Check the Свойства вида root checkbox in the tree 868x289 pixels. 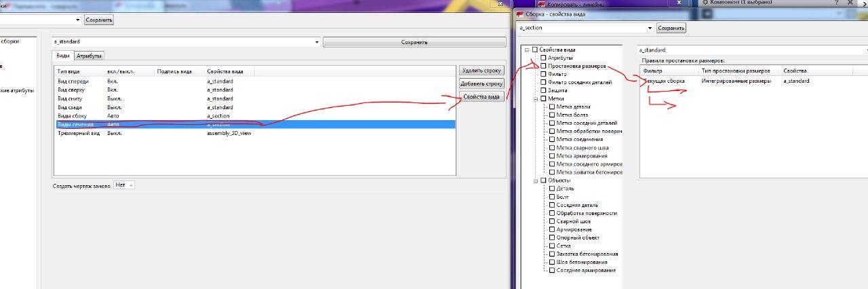click(x=535, y=50)
